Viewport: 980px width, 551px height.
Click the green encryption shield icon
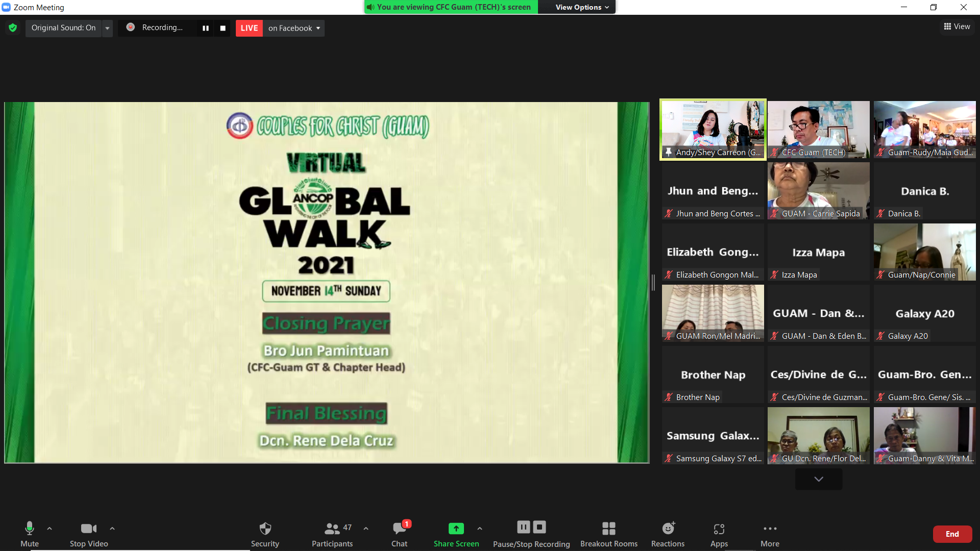click(13, 28)
